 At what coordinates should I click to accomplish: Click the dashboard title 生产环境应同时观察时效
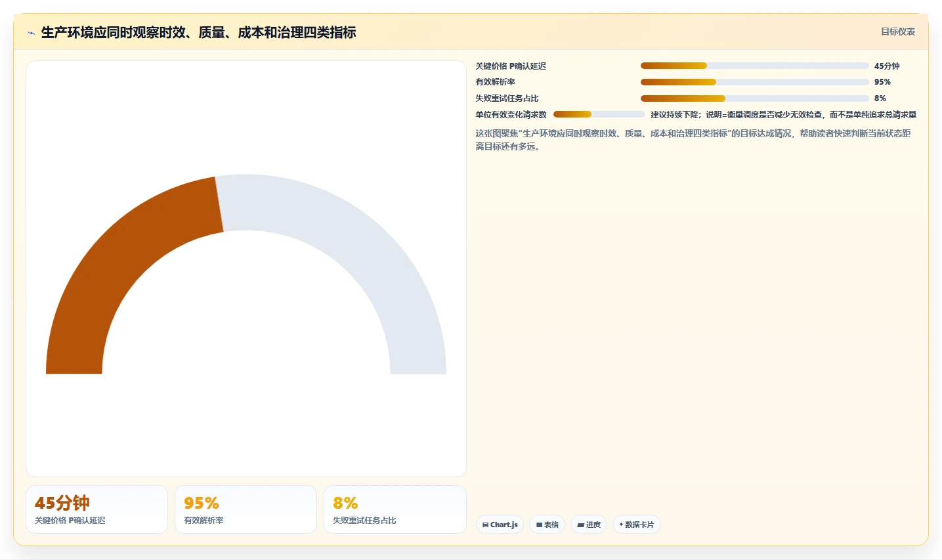tap(198, 32)
